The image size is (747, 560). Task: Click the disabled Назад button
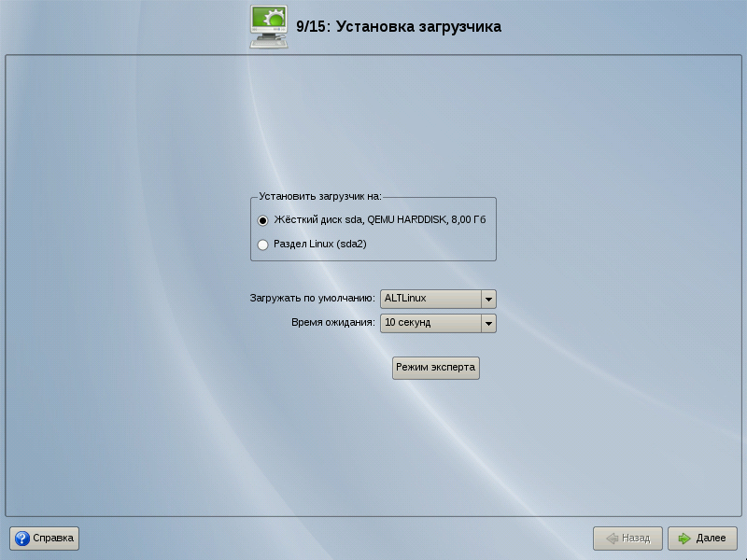(x=627, y=539)
